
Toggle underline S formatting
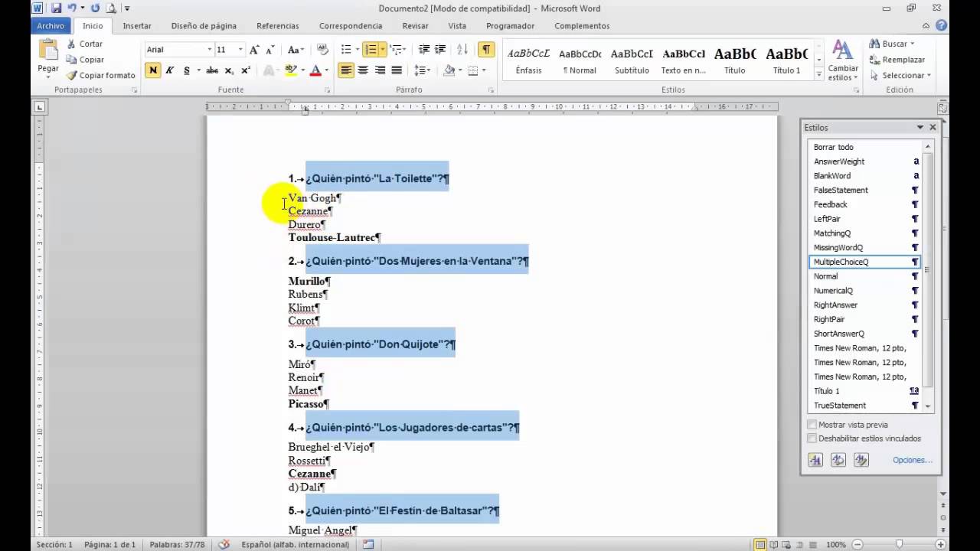pyautogui.click(x=186, y=70)
